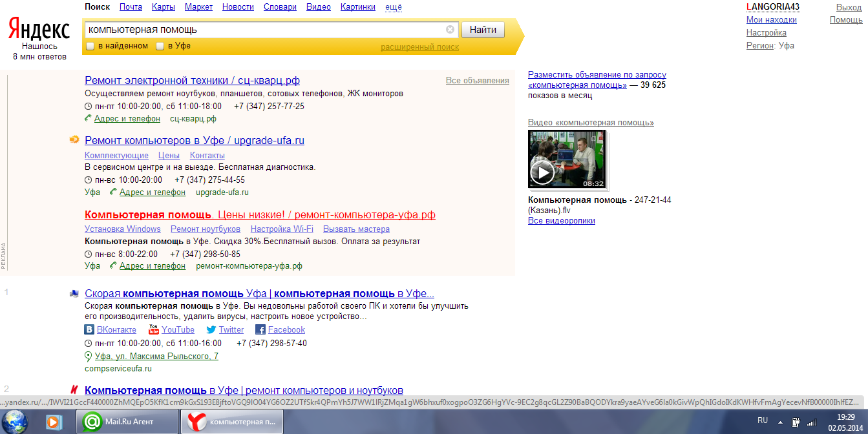868x434 pixels.
Task: Play the Компьютерная помощь video
Action: click(x=542, y=172)
